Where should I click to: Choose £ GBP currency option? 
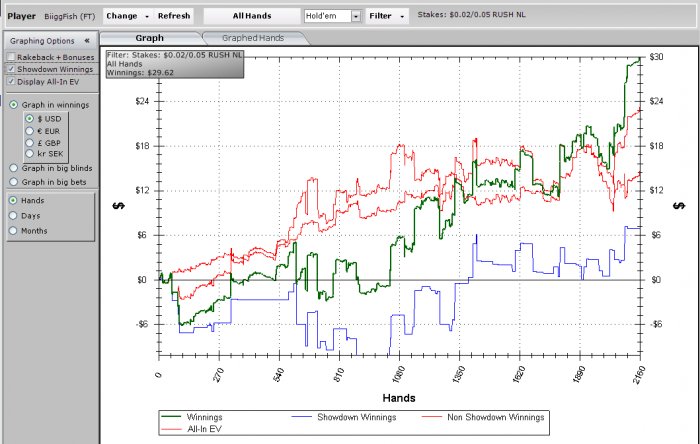(x=29, y=143)
